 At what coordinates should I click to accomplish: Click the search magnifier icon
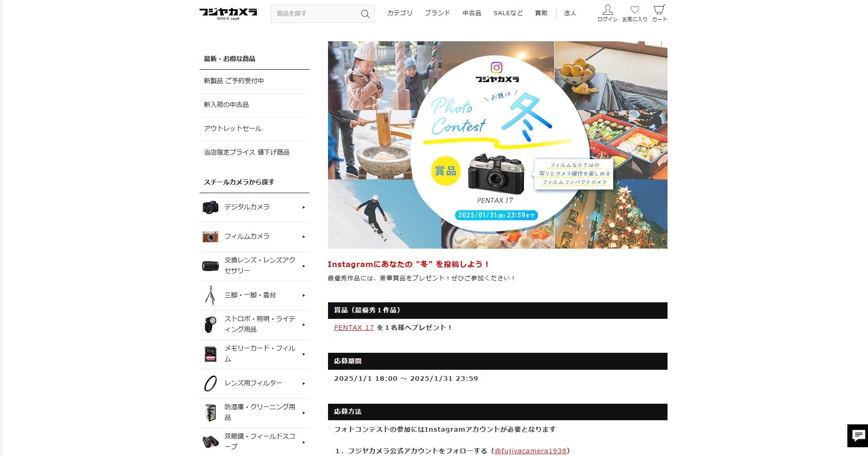click(x=365, y=14)
